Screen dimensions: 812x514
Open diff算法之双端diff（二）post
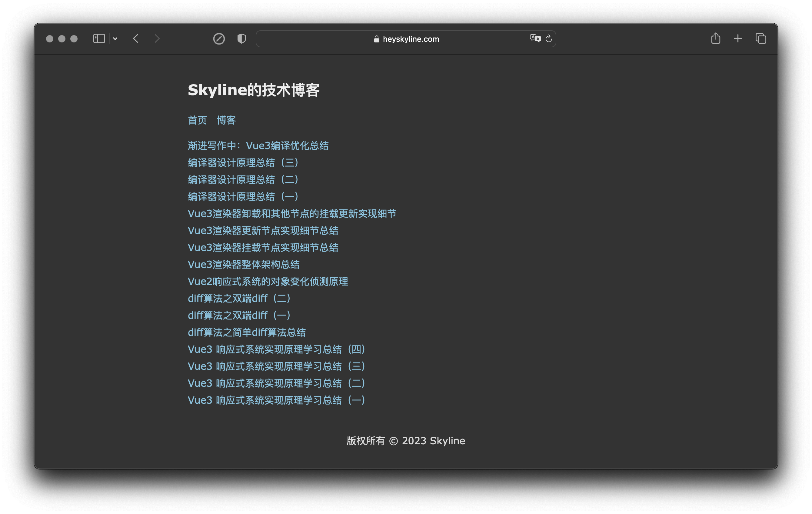(x=239, y=298)
